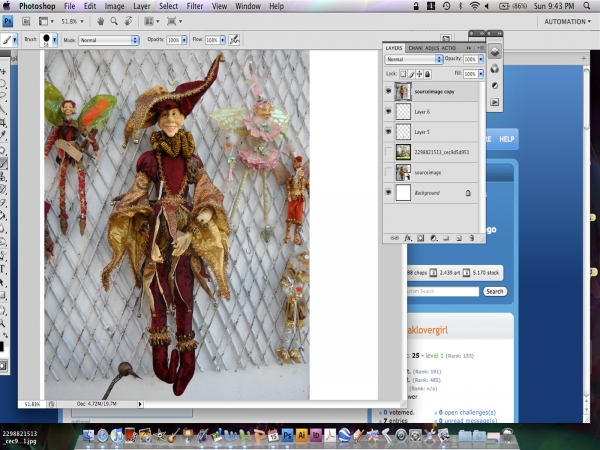Open Finder from the Dock

[x=88, y=435]
